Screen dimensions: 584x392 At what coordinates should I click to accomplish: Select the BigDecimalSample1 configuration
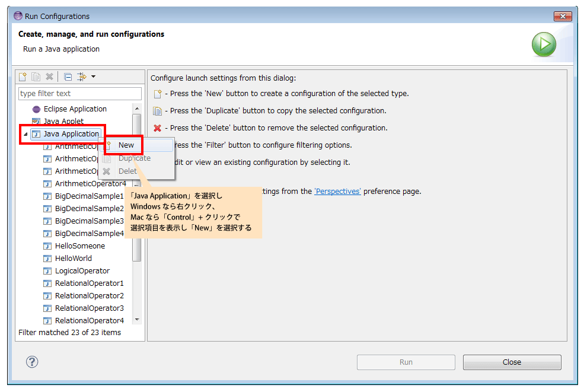pyautogui.click(x=89, y=196)
